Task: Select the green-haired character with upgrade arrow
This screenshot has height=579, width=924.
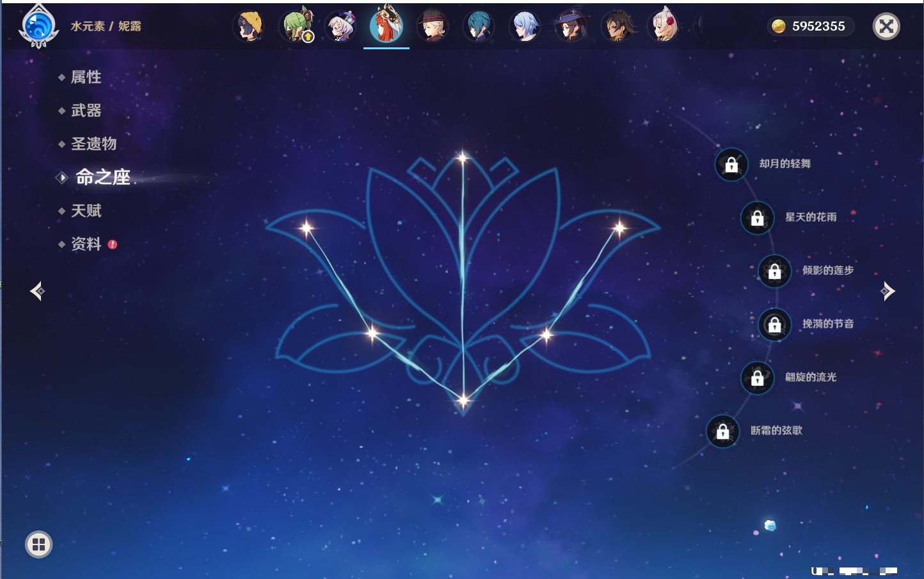Action: click(x=297, y=26)
